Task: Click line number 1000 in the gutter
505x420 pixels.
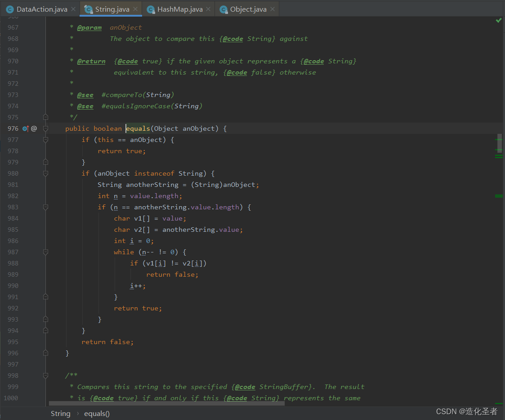Action: click(11, 398)
